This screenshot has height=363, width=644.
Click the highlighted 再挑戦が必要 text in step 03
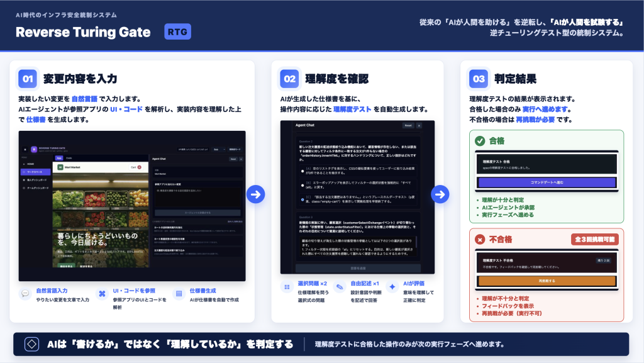[x=535, y=120]
